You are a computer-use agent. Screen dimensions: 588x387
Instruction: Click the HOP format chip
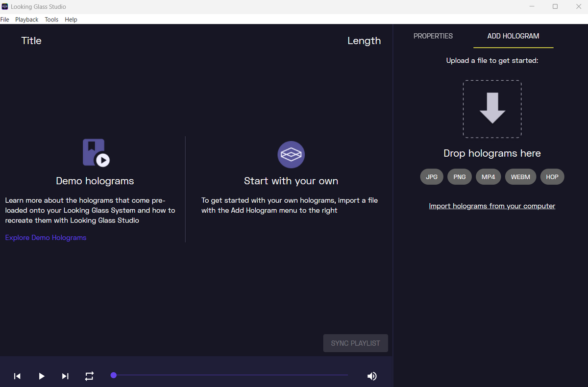(552, 177)
